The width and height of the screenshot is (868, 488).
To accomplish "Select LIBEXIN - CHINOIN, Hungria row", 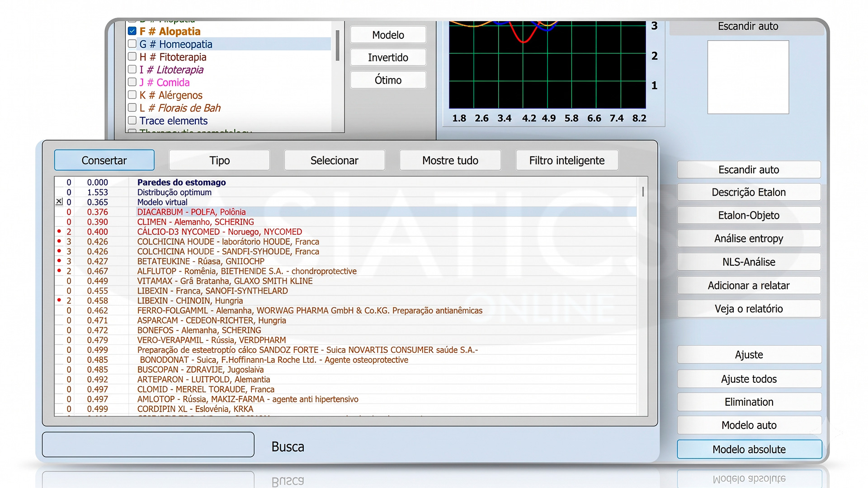I will [x=346, y=300].
